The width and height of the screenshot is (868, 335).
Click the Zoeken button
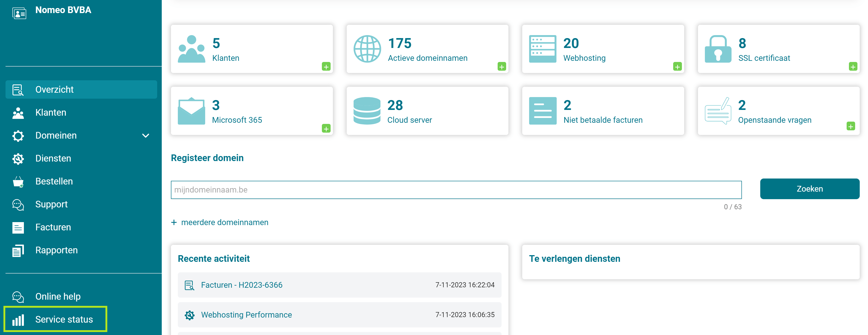click(809, 189)
